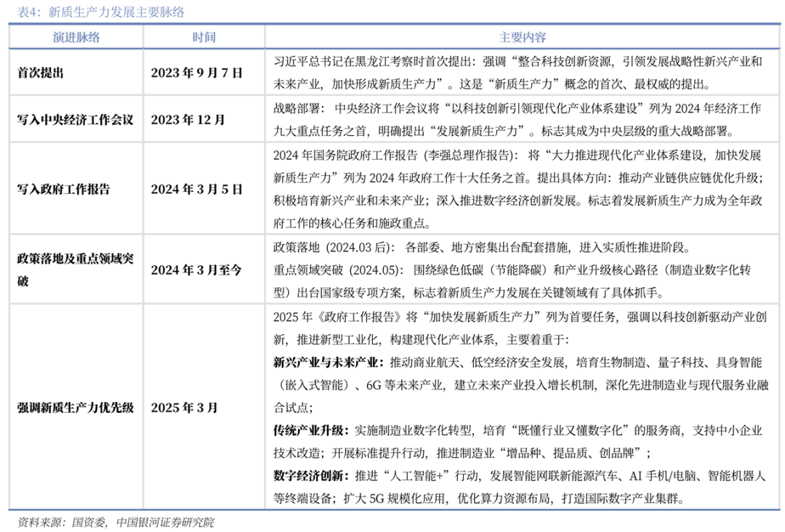
Task: Select the 首次提出 row label
Action: click(41, 73)
